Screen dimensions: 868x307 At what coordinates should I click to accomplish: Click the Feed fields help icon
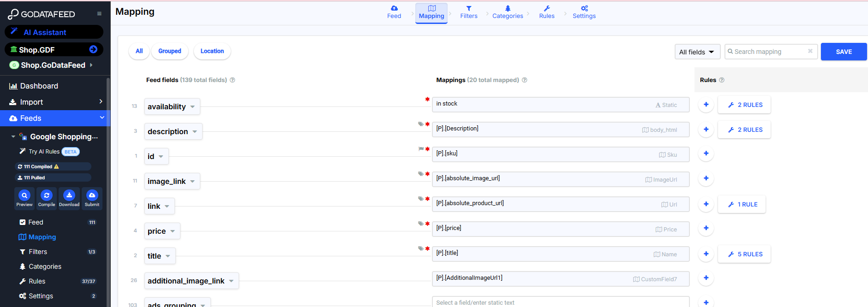tap(233, 80)
